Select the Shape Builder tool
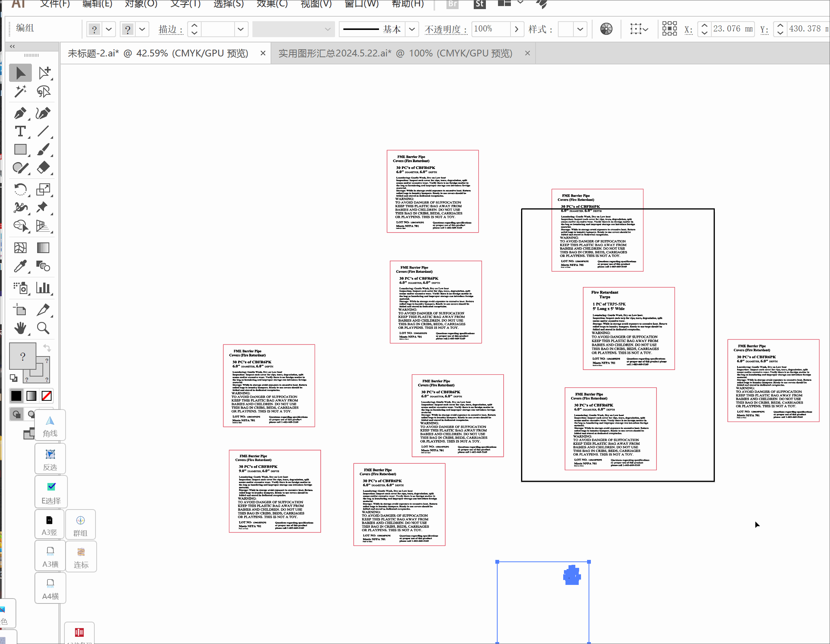The image size is (830, 644). pos(20,226)
